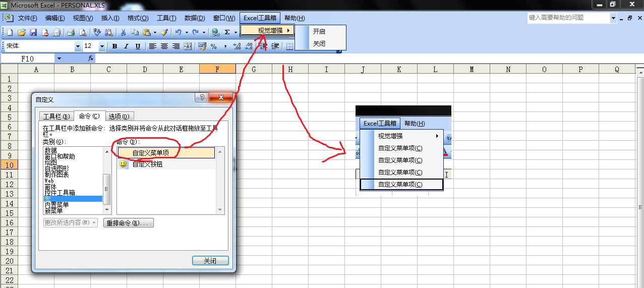Insert a hyperlink from the toolbar
644x288 pixels.
[x=215, y=32]
